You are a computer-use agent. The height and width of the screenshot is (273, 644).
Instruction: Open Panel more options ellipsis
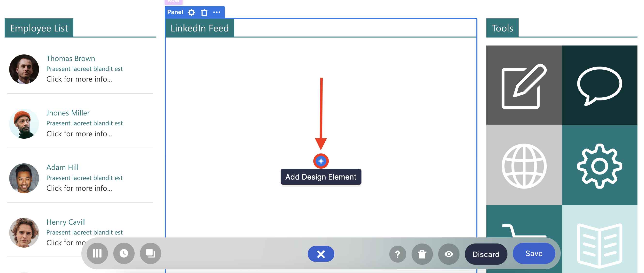[x=216, y=12]
